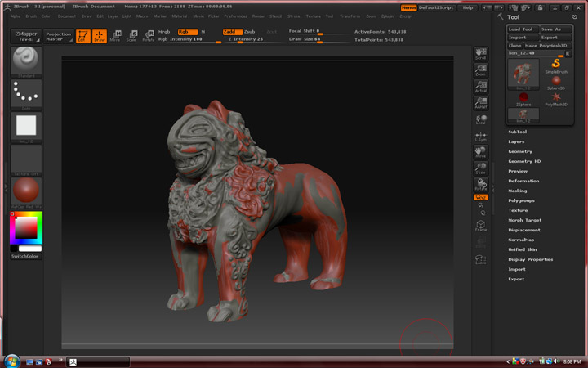The image size is (588, 368).
Task: Toggle the Menus button
Action: tap(408, 7)
